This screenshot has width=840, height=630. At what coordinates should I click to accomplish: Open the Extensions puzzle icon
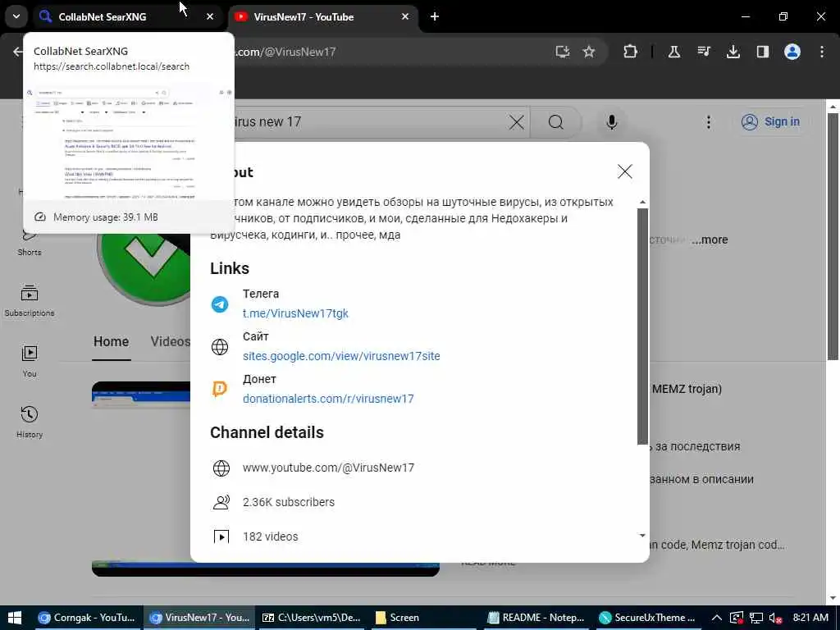click(631, 52)
